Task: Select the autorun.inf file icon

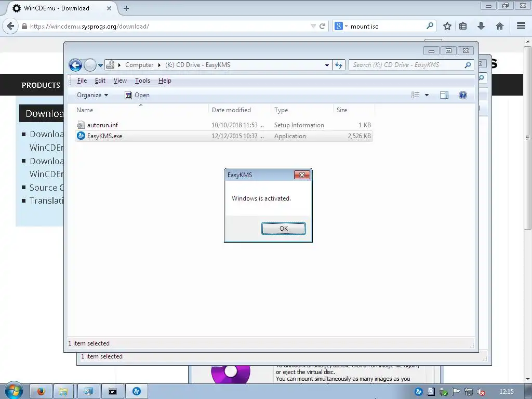Action: click(x=81, y=125)
